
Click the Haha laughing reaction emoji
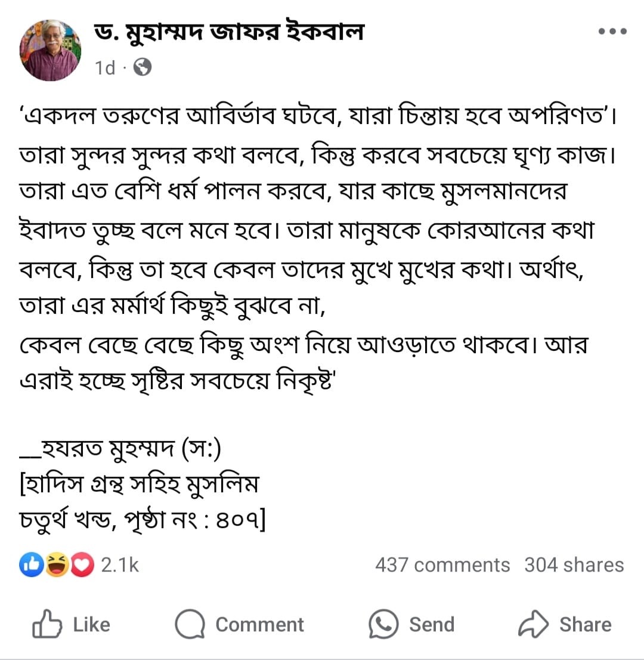[57, 565]
